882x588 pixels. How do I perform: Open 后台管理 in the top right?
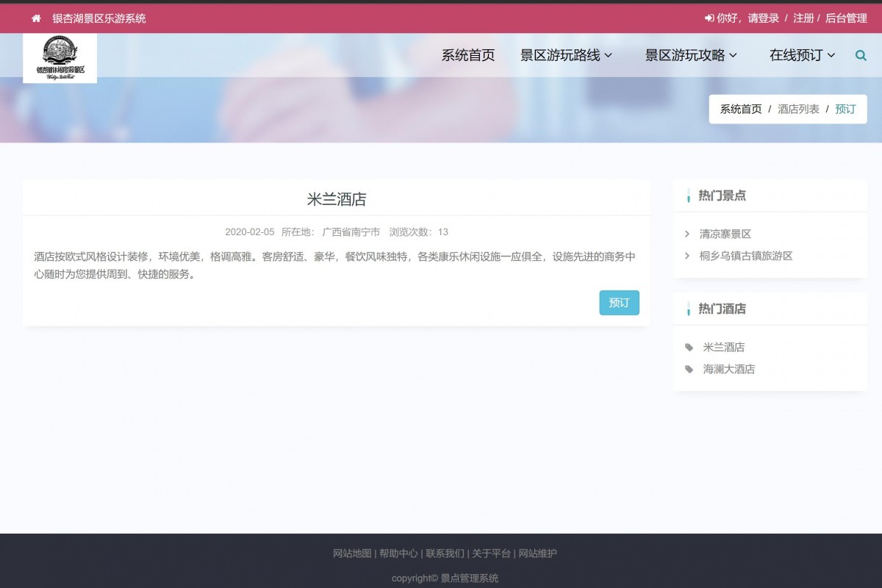click(847, 18)
